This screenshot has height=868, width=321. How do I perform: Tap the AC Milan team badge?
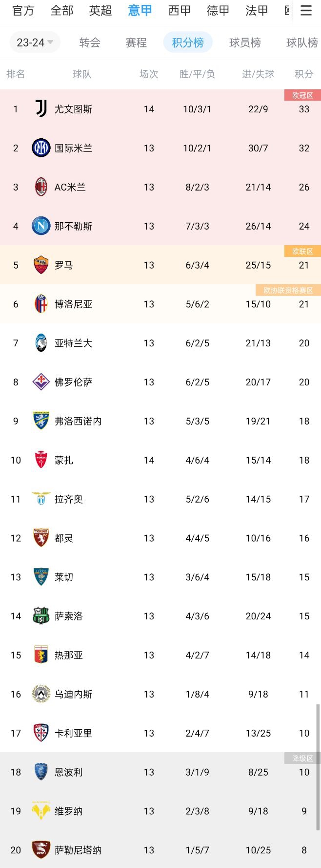click(41, 187)
